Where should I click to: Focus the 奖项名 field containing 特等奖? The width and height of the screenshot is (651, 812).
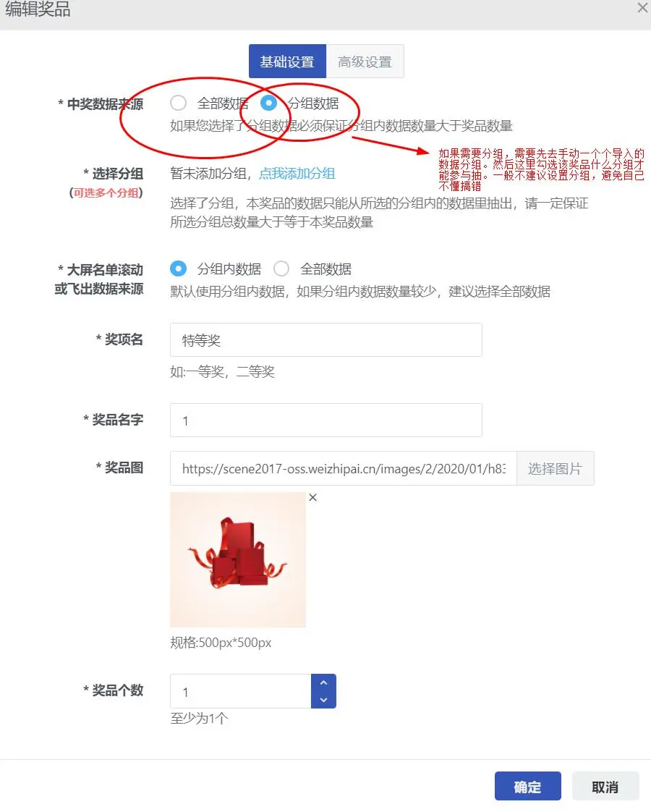click(x=326, y=340)
